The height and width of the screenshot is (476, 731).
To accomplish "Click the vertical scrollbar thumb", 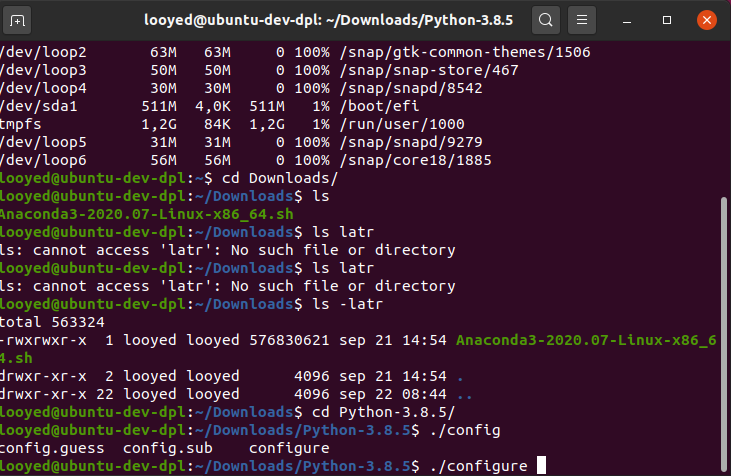I will coord(725,330).
